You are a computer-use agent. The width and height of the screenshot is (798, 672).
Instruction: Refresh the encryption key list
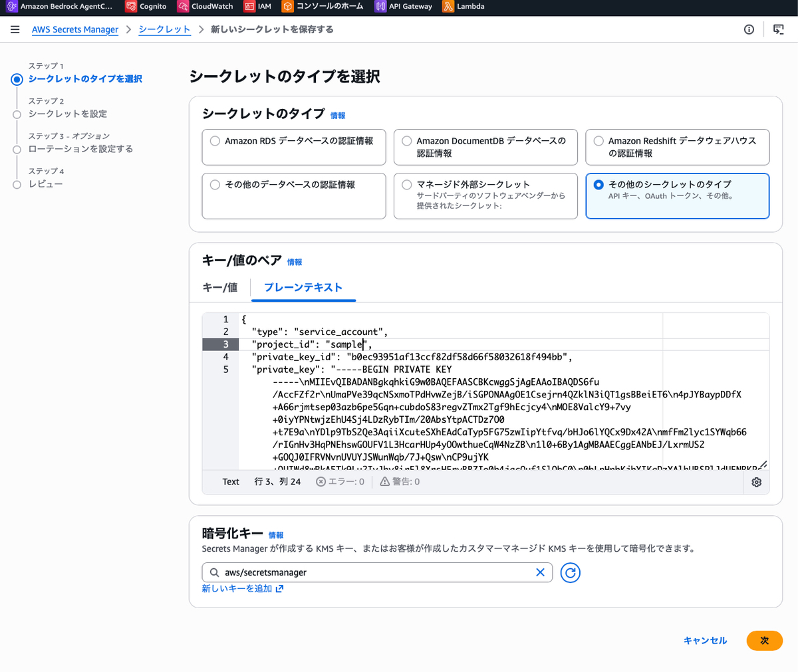pyautogui.click(x=570, y=572)
